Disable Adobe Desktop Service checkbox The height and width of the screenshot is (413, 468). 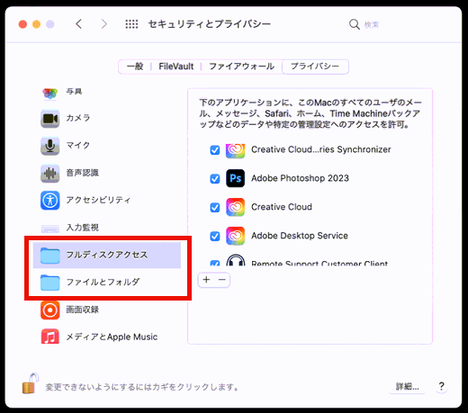pyautogui.click(x=215, y=236)
